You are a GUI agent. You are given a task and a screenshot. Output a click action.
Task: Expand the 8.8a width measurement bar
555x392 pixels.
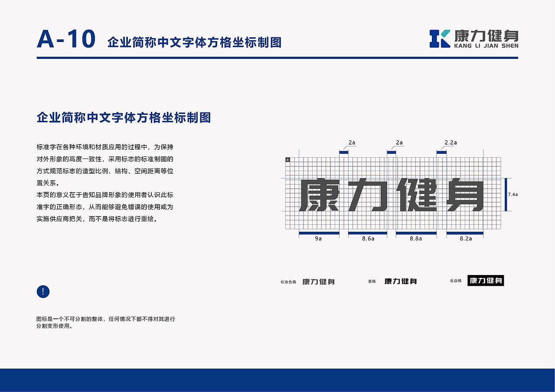(x=417, y=232)
